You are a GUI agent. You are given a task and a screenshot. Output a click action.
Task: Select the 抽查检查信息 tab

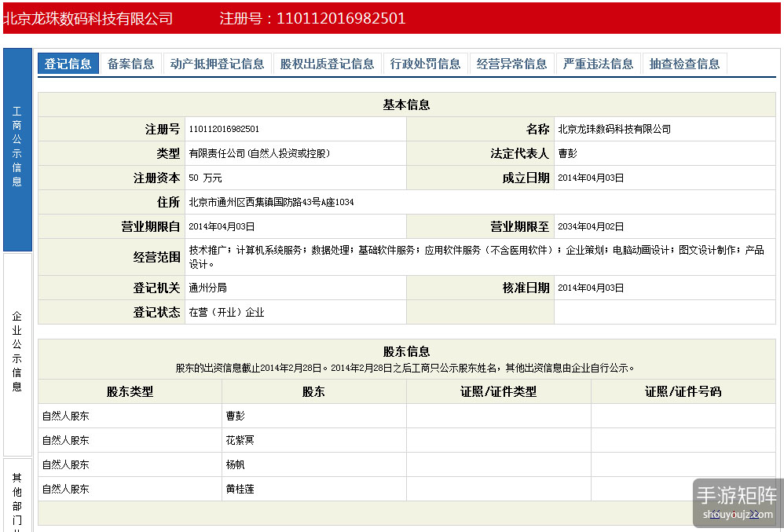(684, 64)
